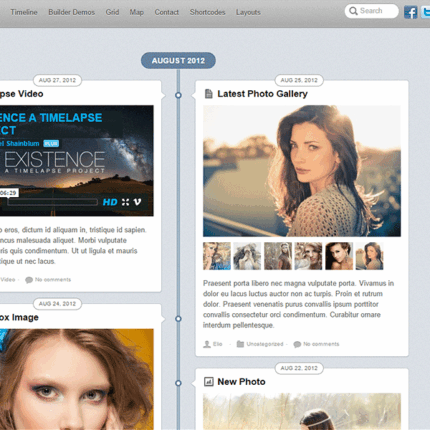Viewport: 430px width, 430px height.
Task: Click comment bubble icon in gallery post
Action: click(x=297, y=344)
